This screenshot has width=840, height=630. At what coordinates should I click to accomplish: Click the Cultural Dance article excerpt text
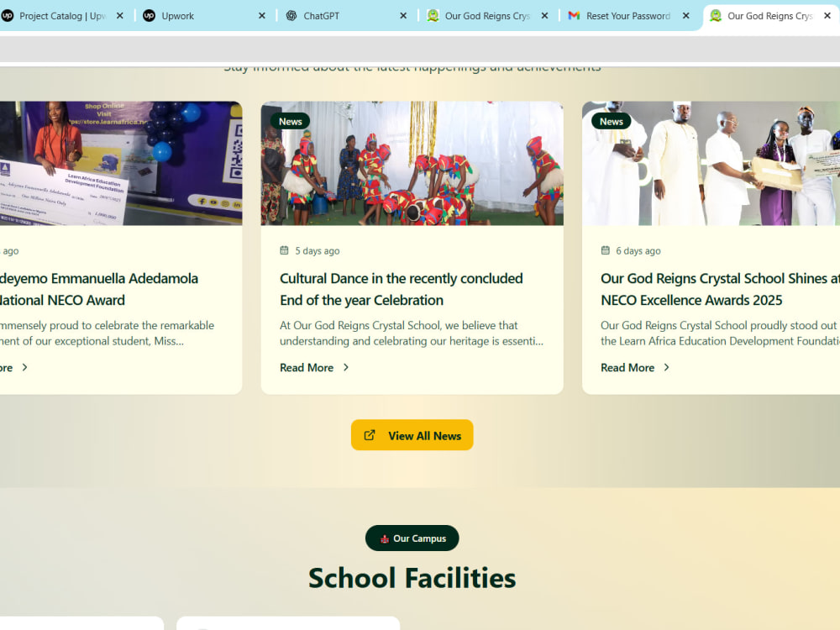click(x=412, y=333)
